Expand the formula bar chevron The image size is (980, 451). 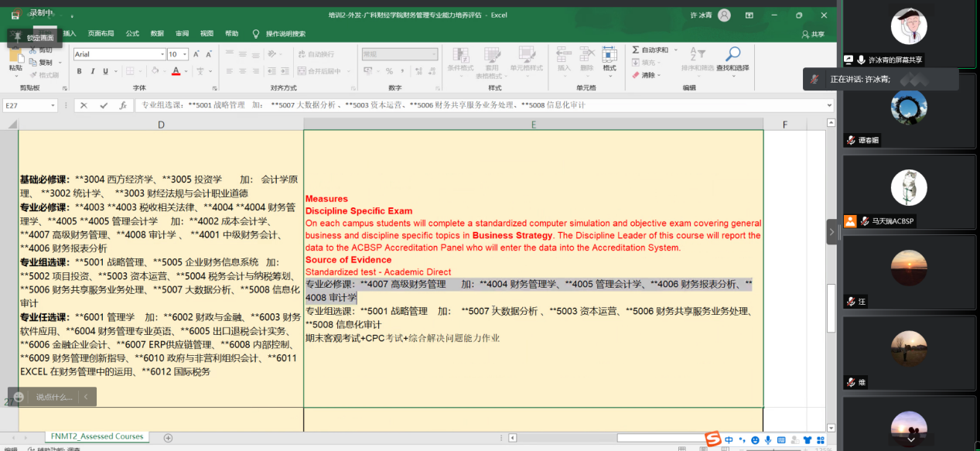pyautogui.click(x=829, y=105)
